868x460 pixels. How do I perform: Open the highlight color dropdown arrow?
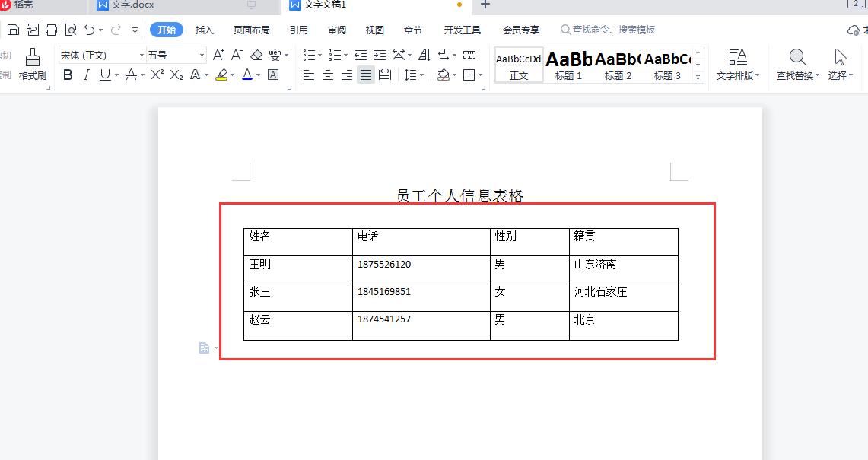[233, 75]
